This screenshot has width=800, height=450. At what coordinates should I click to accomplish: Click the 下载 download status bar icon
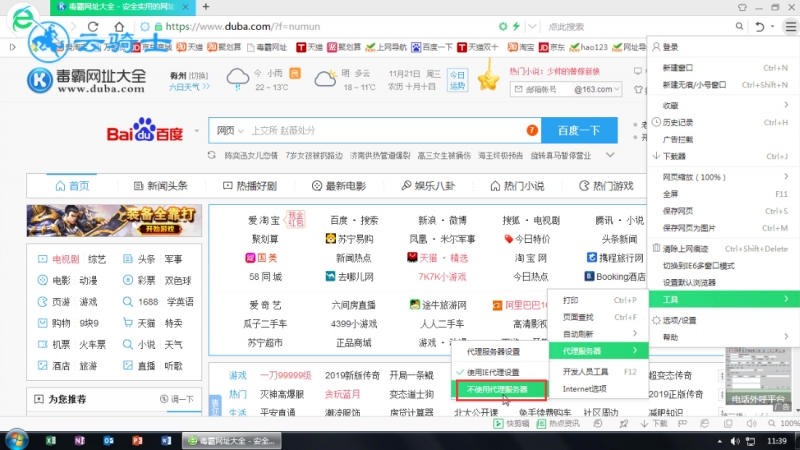point(654,423)
